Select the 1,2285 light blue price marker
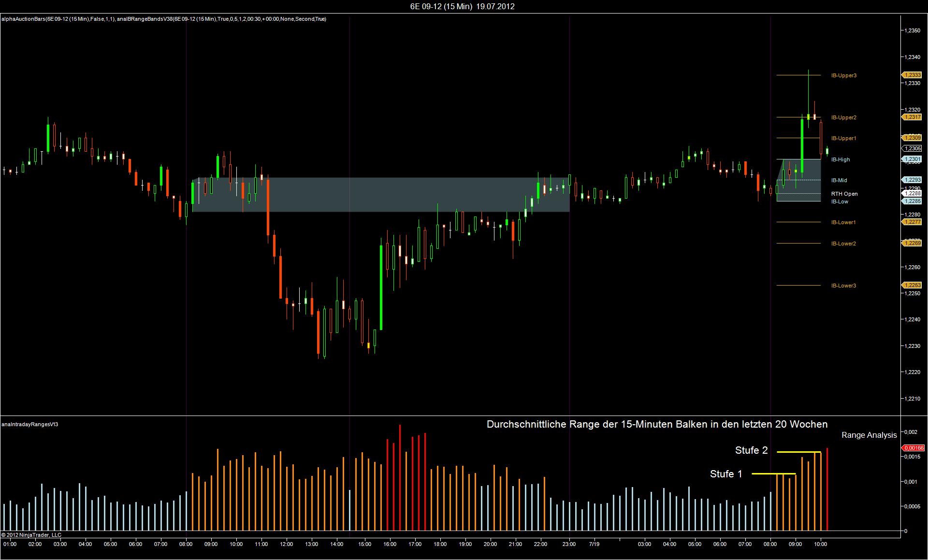 pos(912,201)
